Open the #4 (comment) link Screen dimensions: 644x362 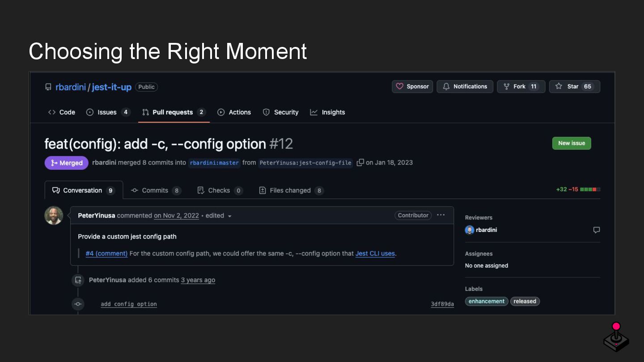click(x=106, y=253)
